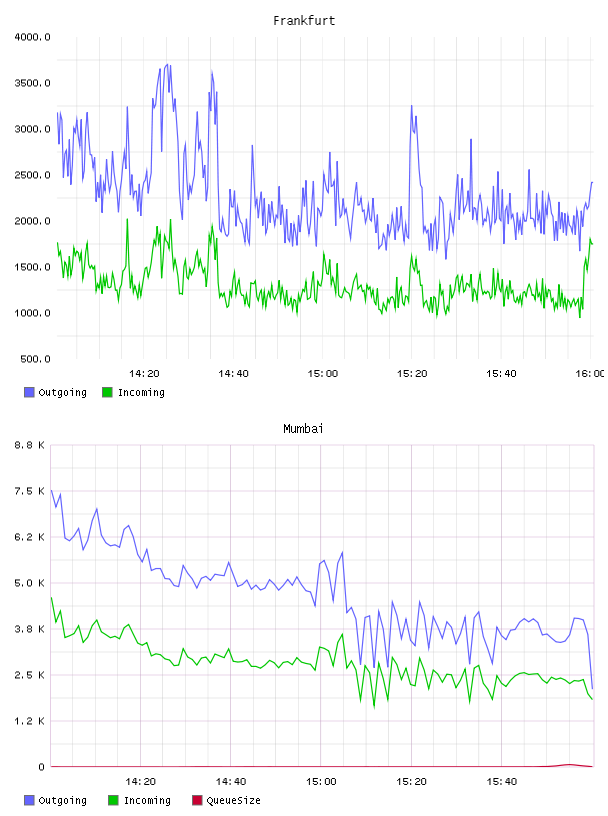Click the 14:40 time label on Mumbai chart
Screen dimensions: 608x816
[x=231, y=782]
